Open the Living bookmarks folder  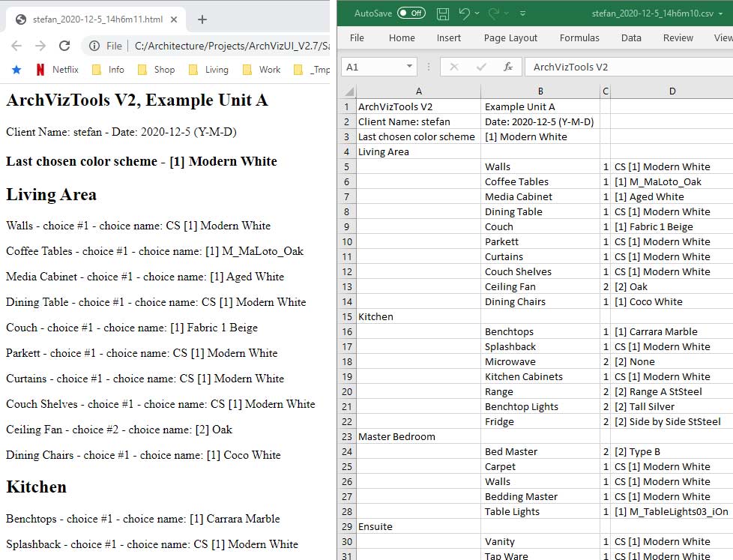click(208, 70)
